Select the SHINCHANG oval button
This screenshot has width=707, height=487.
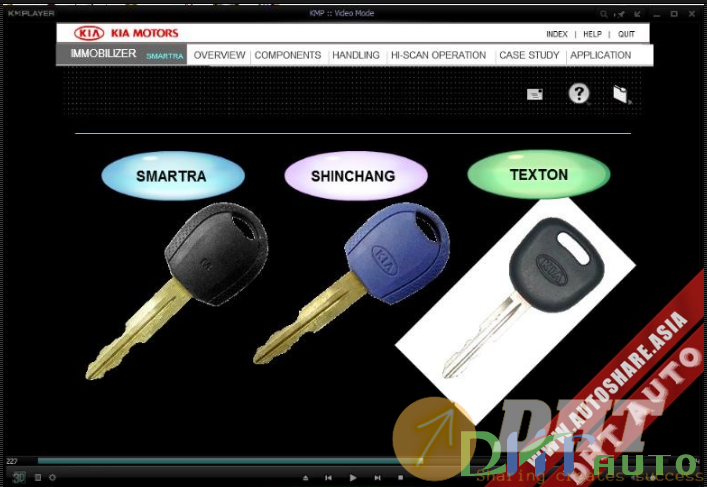point(356,175)
